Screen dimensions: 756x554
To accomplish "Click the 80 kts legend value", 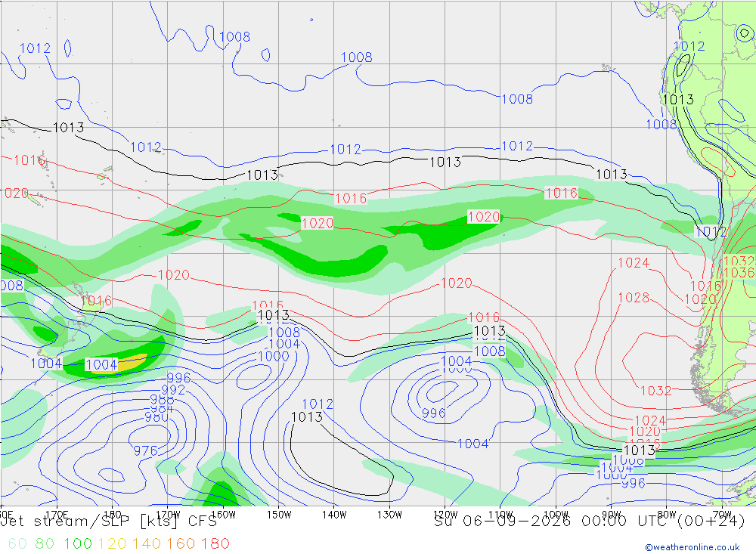I will pyautogui.click(x=45, y=543).
